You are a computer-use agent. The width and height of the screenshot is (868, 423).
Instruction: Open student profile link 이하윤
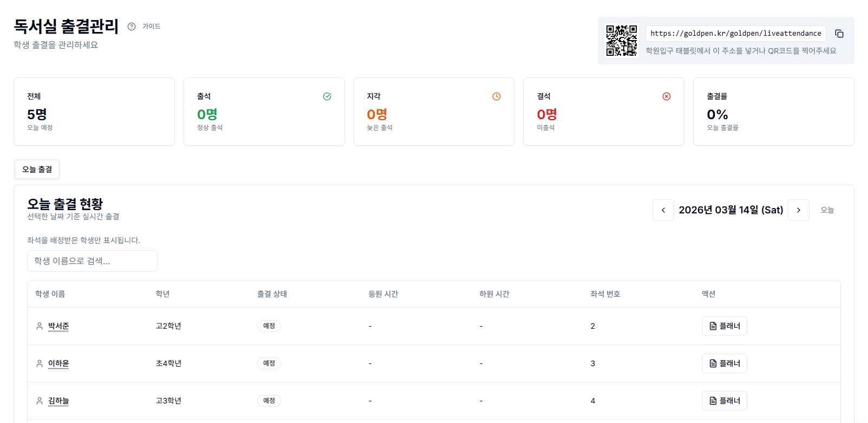pyautogui.click(x=58, y=363)
